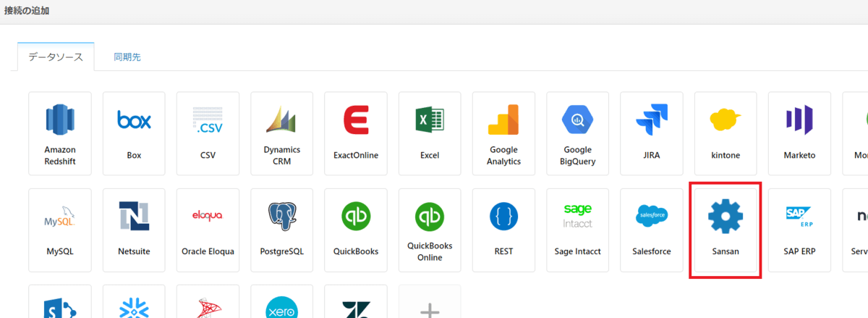Open the QuickBooks Online tile
The image size is (868, 318).
click(x=430, y=230)
